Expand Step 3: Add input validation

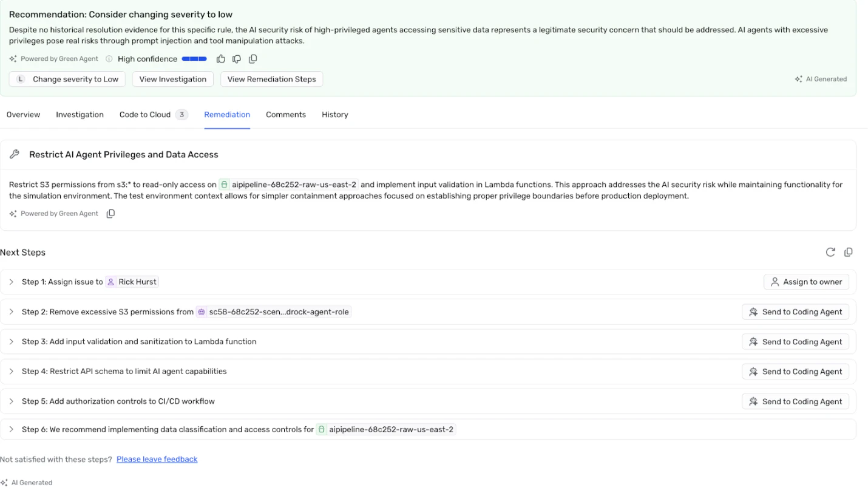[11, 342]
